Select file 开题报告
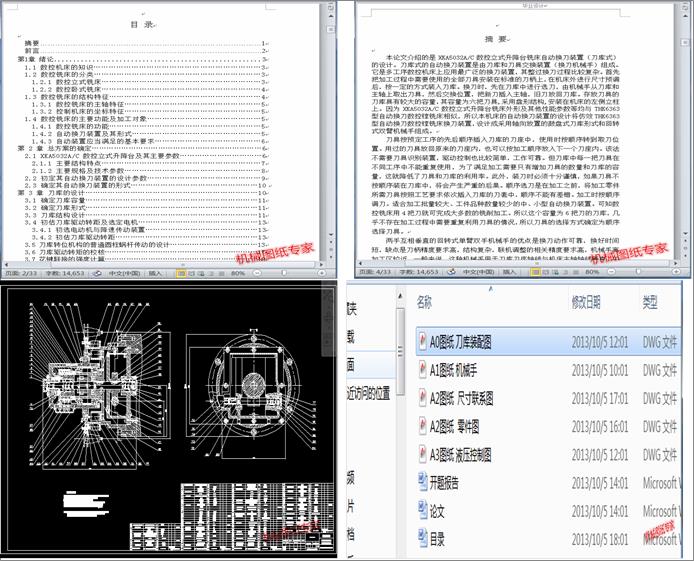Image resolution: width=694 pixels, height=561 pixels. 548,483
